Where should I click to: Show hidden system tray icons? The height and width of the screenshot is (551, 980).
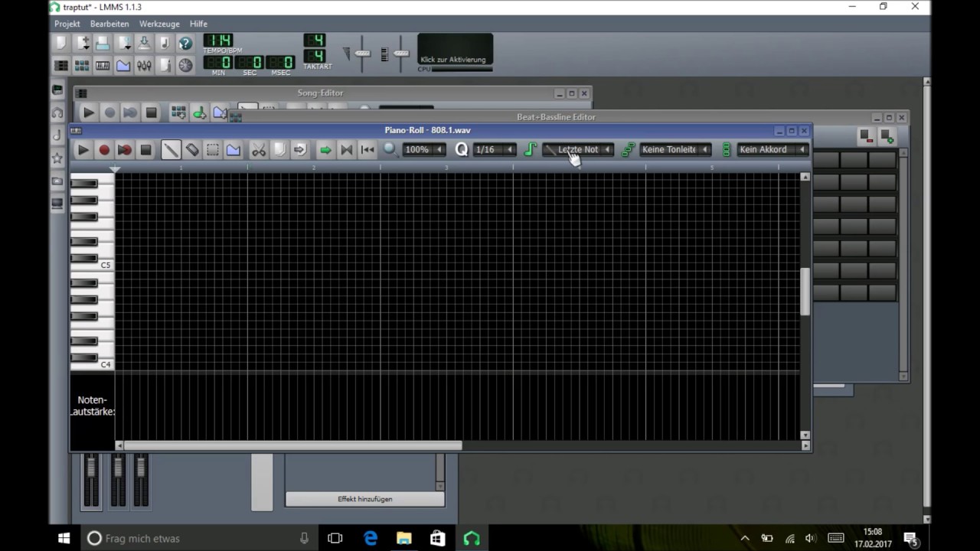pos(744,538)
